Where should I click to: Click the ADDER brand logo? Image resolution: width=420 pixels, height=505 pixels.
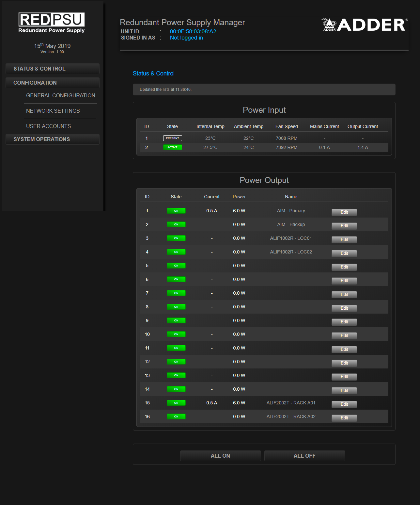365,25
